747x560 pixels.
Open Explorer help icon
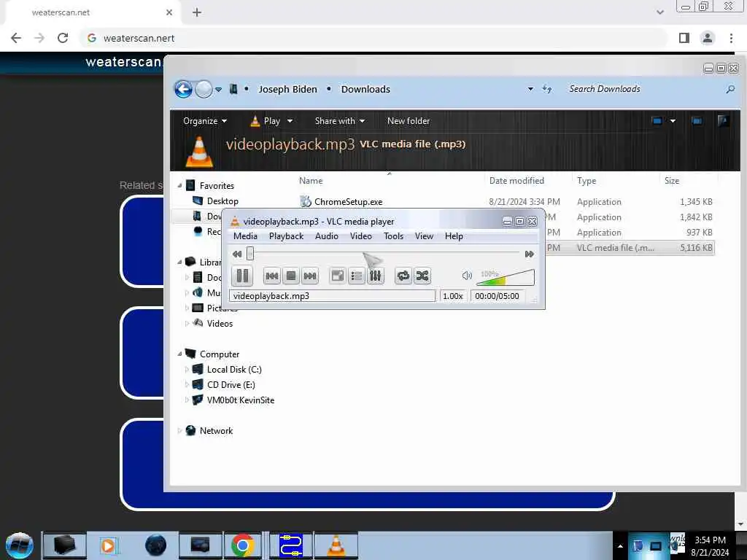(723, 121)
